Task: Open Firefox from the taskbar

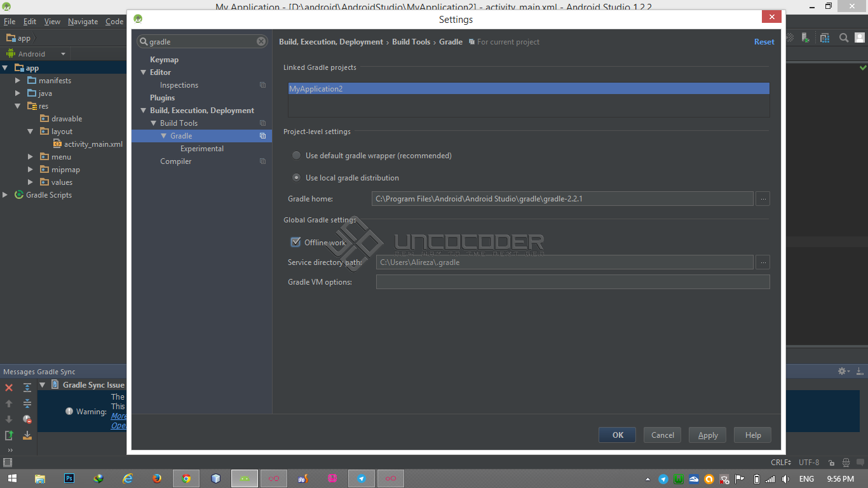Action: (x=157, y=478)
